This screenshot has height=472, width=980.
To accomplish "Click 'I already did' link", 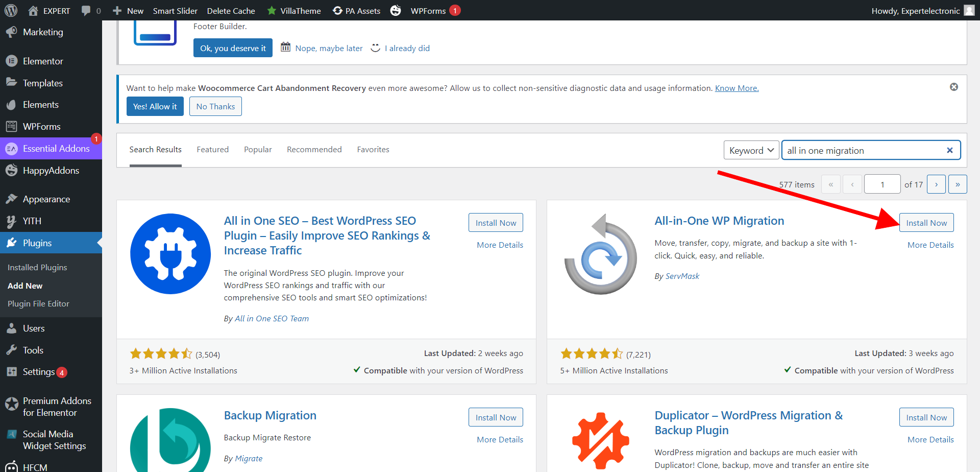I will point(407,49).
